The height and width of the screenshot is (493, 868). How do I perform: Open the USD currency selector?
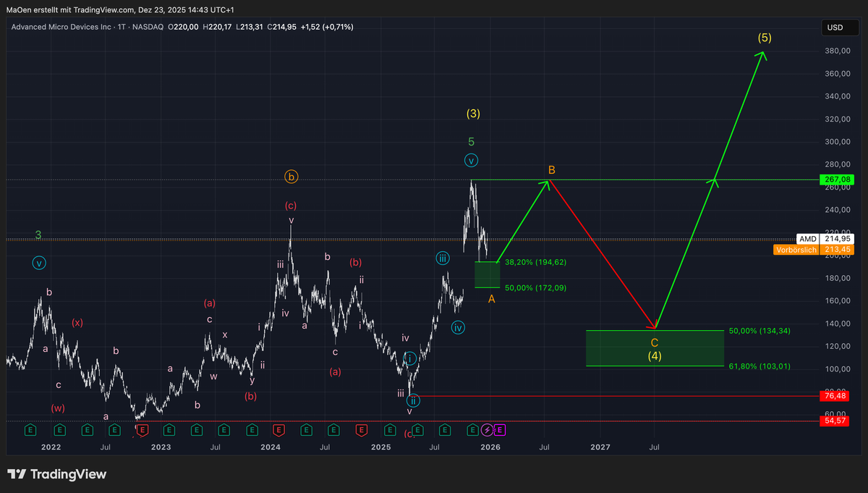point(839,27)
